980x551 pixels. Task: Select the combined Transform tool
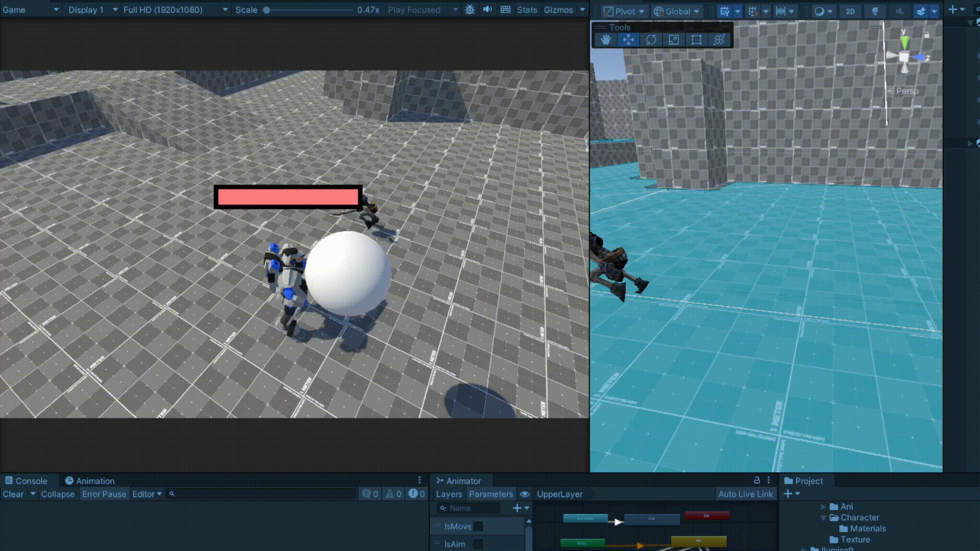pyautogui.click(x=719, y=40)
